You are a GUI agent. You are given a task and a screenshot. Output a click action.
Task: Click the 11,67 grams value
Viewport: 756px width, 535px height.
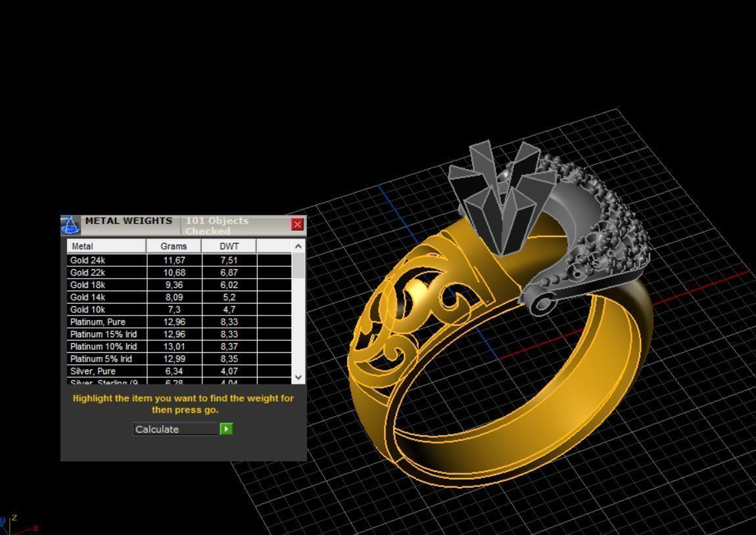coord(174,260)
